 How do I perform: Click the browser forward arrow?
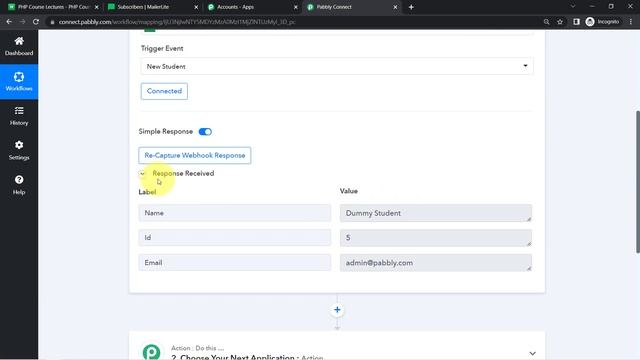tap(22, 22)
